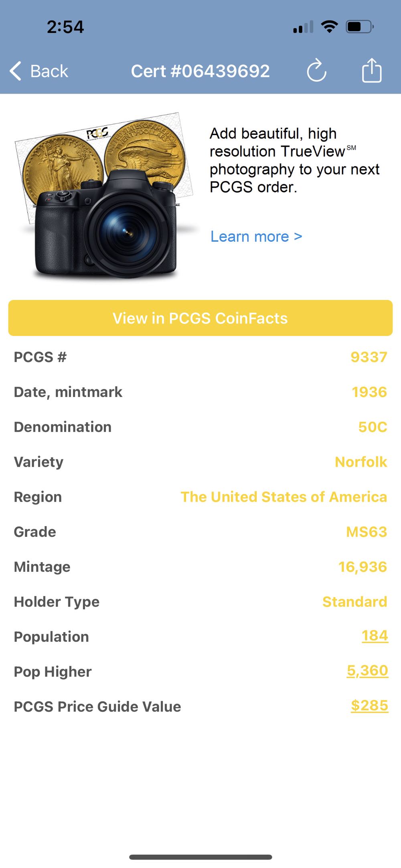Tap the camera and coins TrueView image
Image resolution: width=401 pixels, height=868 pixels.
105,196
